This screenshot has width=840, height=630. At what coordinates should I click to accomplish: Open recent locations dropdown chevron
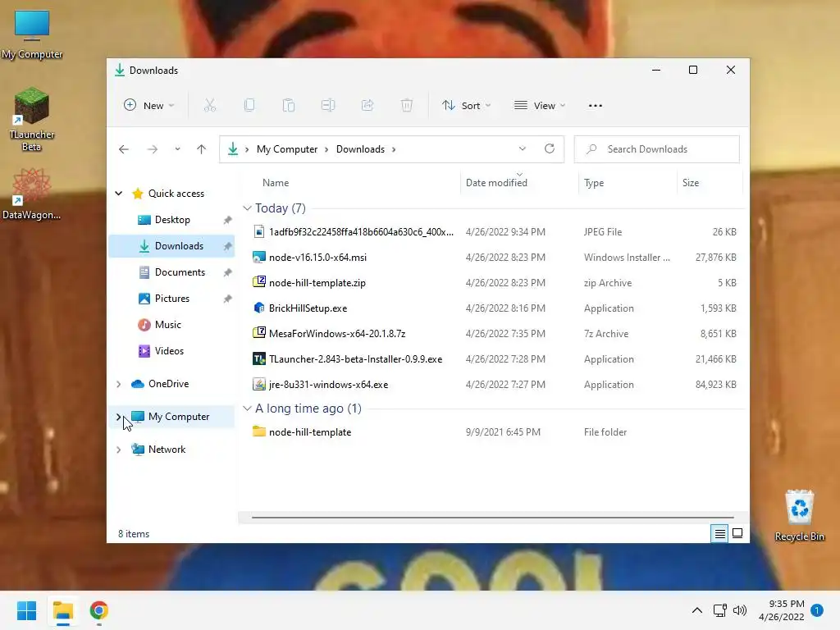tap(177, 149)
